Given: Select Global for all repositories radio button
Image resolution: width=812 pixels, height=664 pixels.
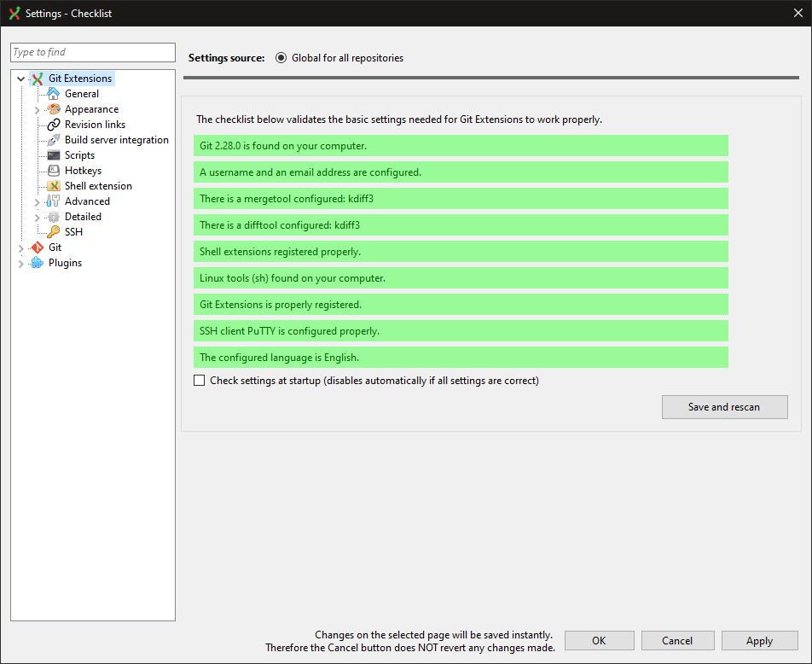Looking at the screenshot, I should tap(281, 58).
